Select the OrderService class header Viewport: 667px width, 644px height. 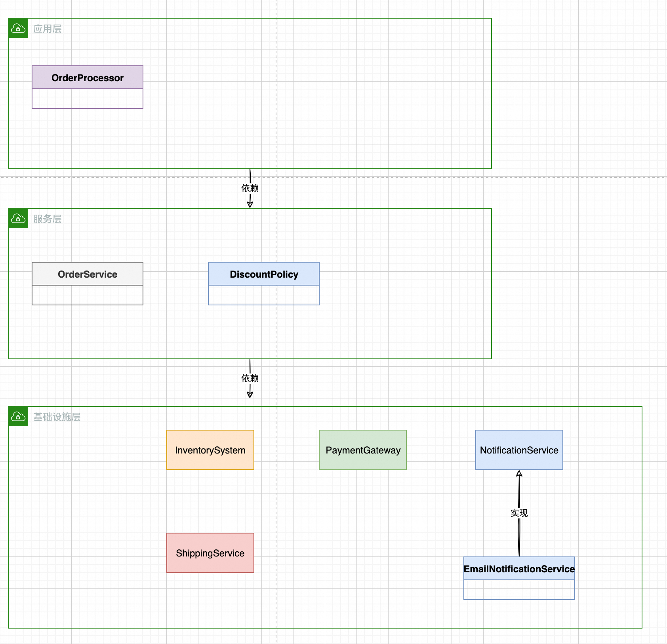(88, 274)
